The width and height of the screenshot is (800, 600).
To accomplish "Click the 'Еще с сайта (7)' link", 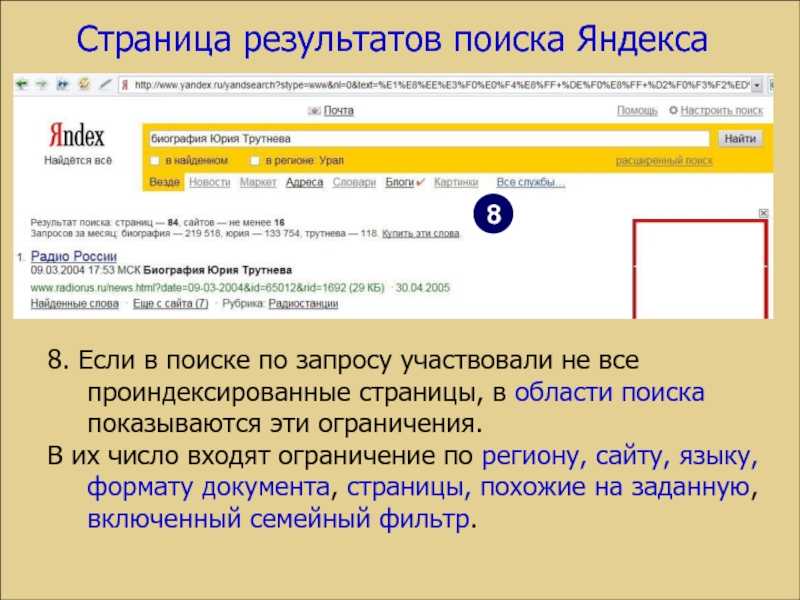I will [x=170, y=304].
